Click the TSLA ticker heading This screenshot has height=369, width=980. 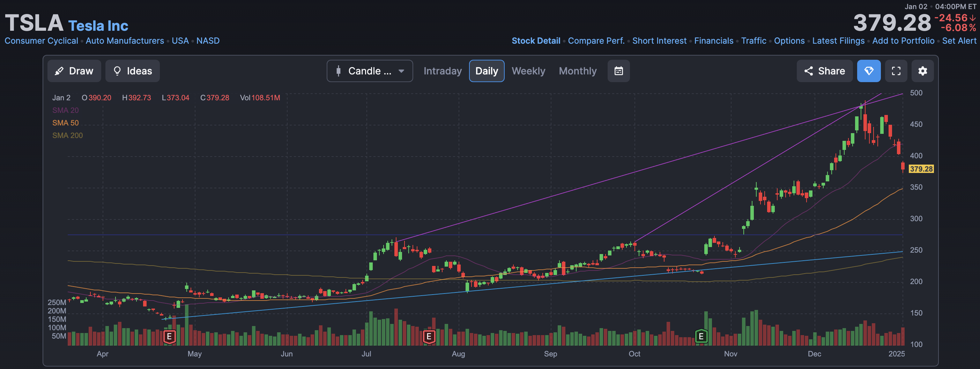point(34,22)
